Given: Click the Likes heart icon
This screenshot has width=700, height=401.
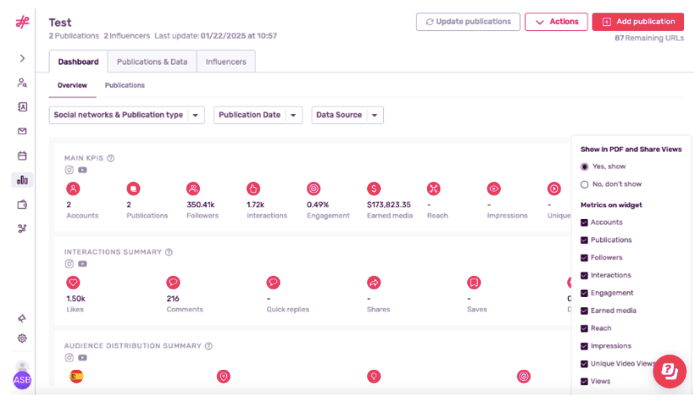Looking at the screenshot, I should 73,283.
